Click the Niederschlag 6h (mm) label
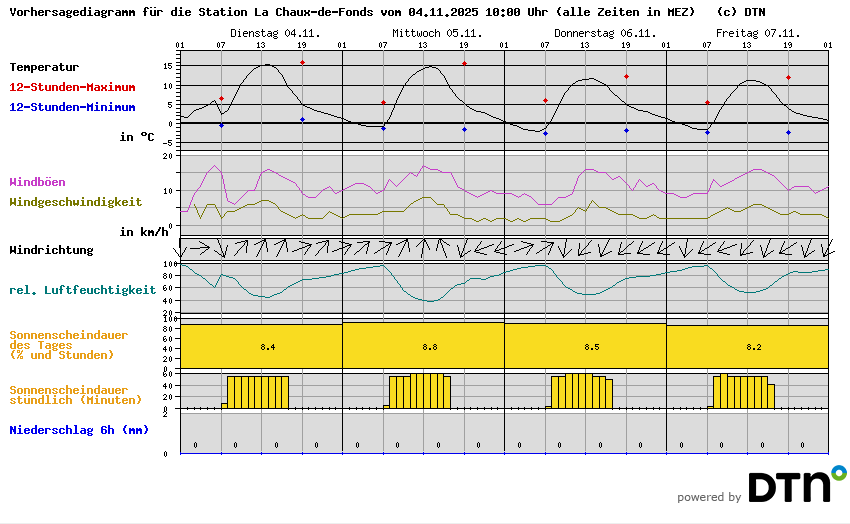The width and height of the screenshot is (850, 524). coord(78,430)
